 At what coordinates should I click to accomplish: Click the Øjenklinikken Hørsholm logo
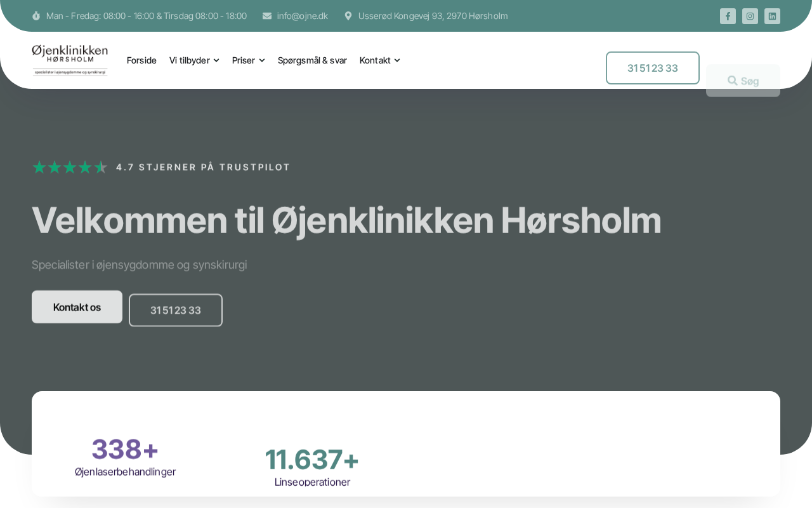pyautogui.click(x=70, y=60)
